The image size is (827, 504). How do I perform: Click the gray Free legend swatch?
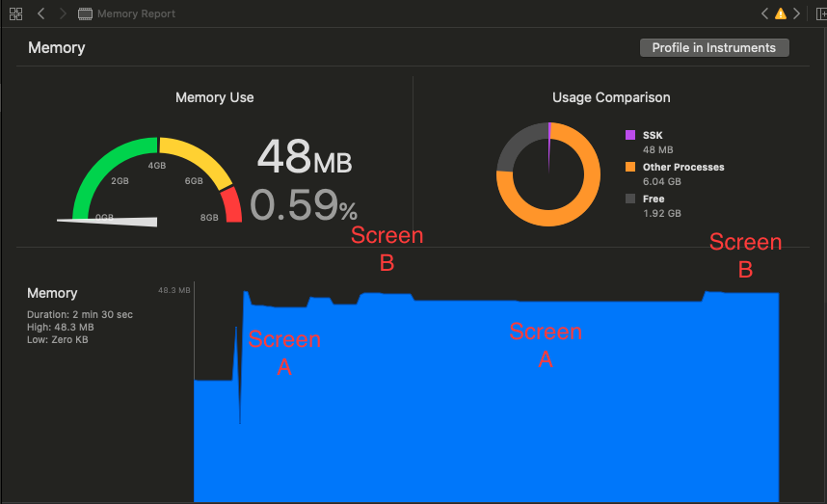click(x=630, y=199)
